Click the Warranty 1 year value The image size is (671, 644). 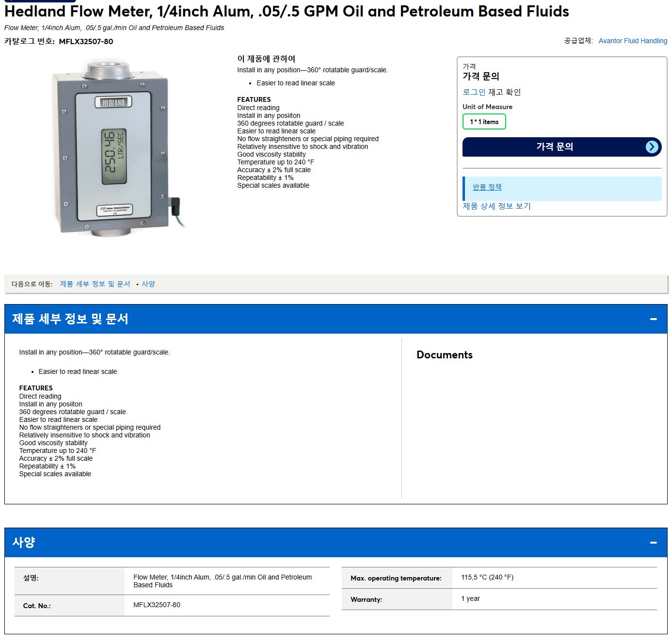click(x=470, y=598)
